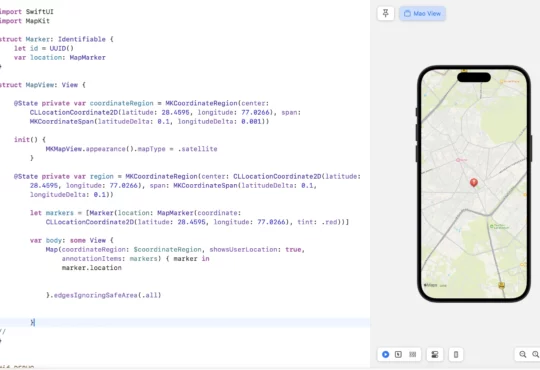Tap the pink point-of-interest label on map
The width and height of the screenshot is (540, 370).
click(x=461, y=160)
